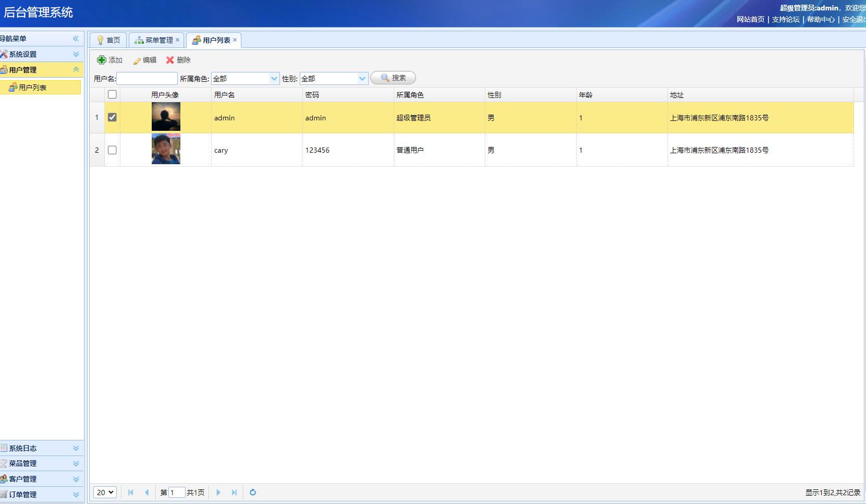Select 用户列表 in the sidebar tree

pos(32,88)
